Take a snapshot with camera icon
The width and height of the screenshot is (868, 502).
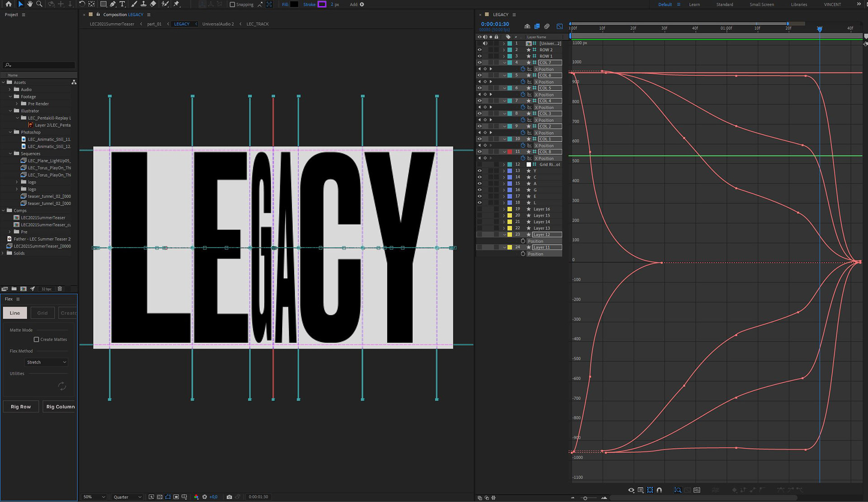(x=229, y=497)
